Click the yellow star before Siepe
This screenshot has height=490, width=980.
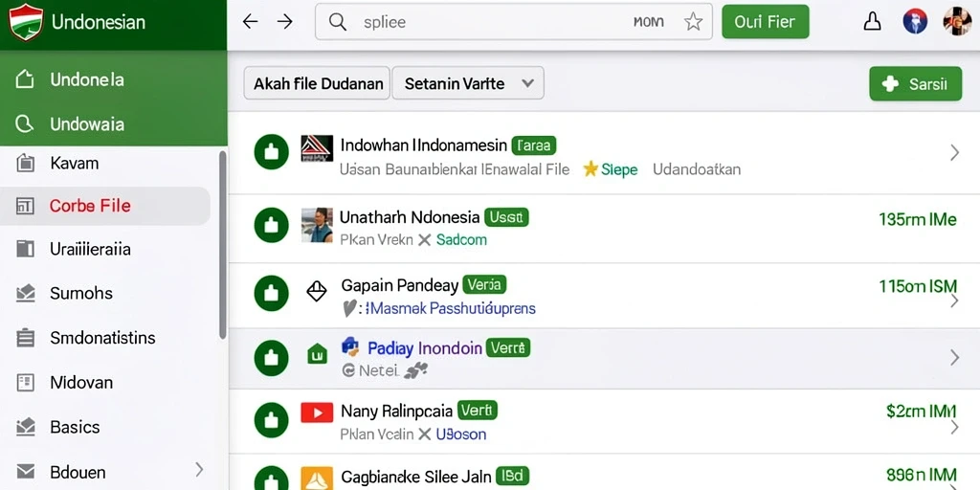[x=590, y=168]
